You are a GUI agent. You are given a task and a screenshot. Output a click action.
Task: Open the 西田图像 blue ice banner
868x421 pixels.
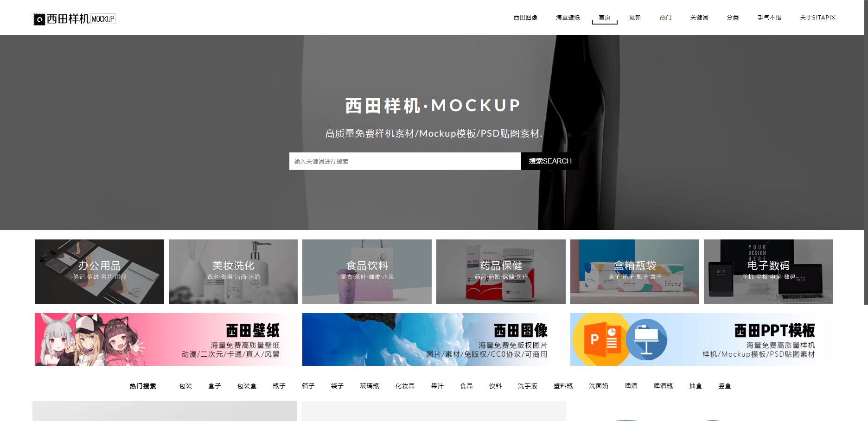434,339
